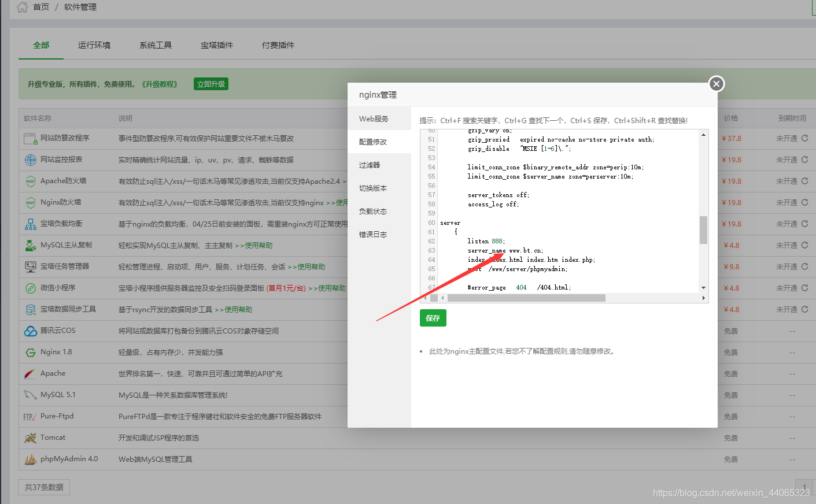This screenshot has height=504, width=816.
Task: Click green 保存 button
Action: coord(433,318)
